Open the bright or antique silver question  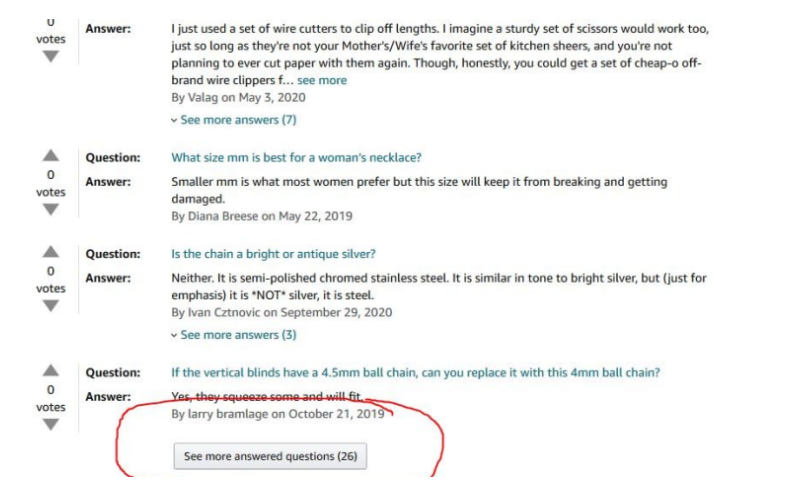[x=273, y=253]
